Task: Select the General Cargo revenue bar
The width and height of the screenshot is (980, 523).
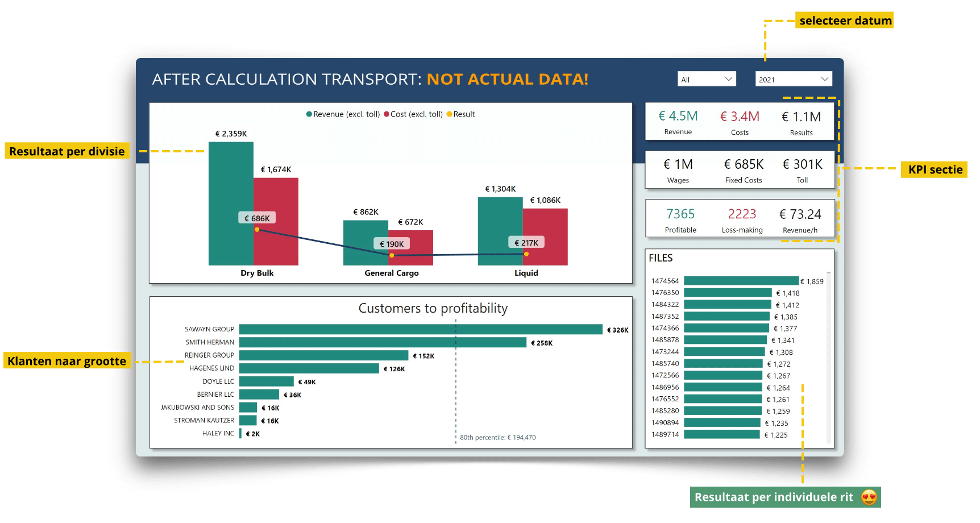Action: tap(366, 243)
